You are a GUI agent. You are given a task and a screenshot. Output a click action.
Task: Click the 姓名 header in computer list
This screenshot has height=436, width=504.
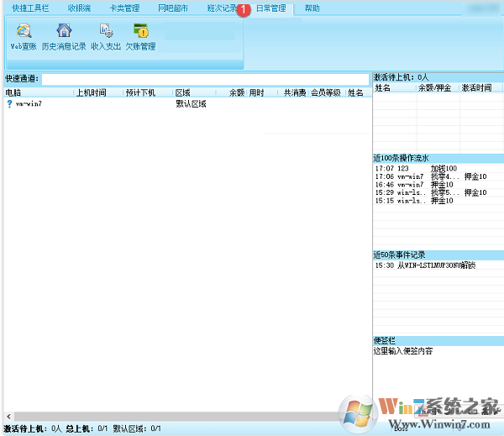click(358, 93)
